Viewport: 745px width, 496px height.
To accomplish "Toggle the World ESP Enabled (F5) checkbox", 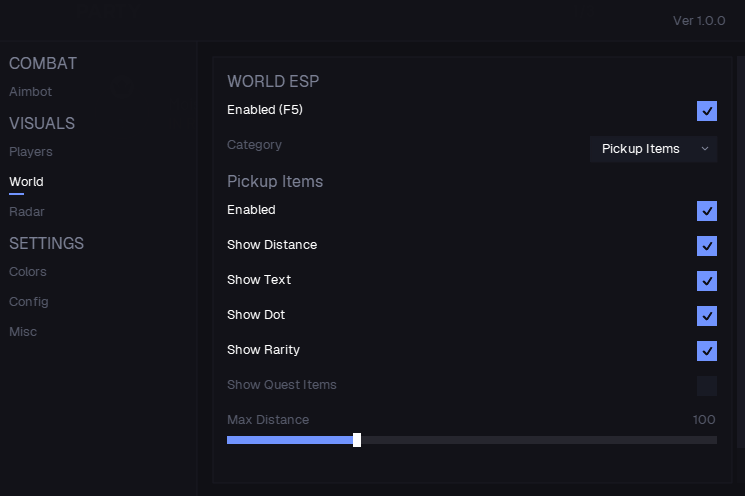I will click(x=707, y=111).
